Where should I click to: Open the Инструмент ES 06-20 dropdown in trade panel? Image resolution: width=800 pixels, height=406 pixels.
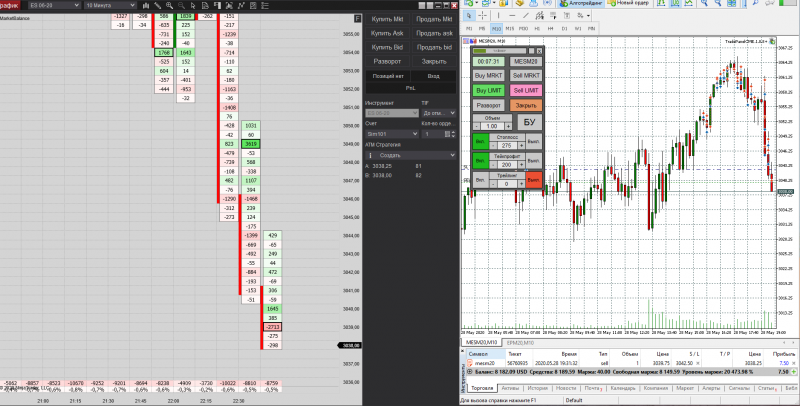coord(392,113)
